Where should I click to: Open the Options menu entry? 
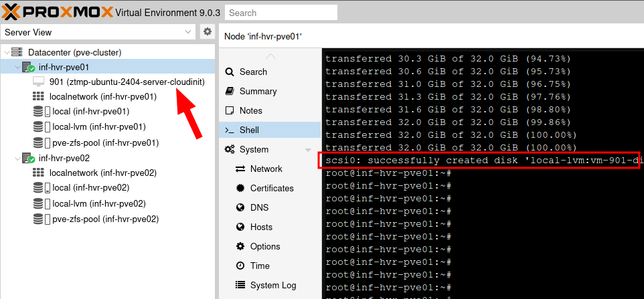click(x=270, y=247)
